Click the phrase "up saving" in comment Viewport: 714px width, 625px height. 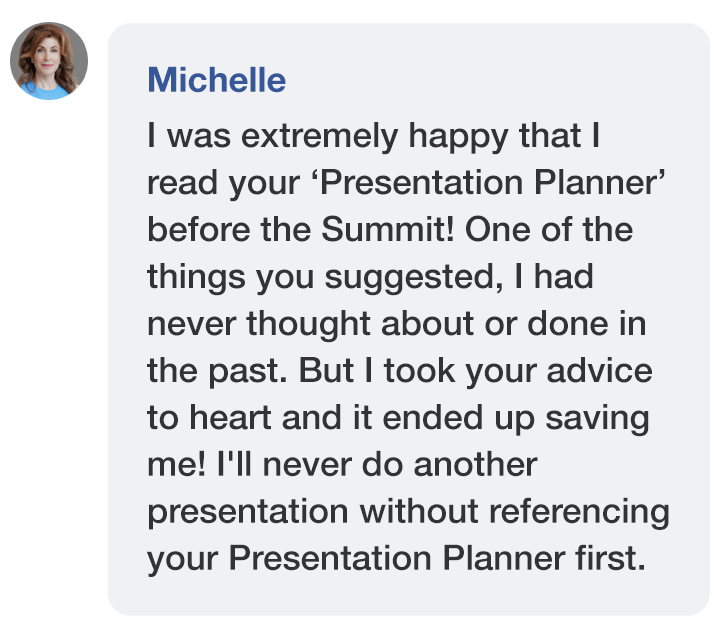pyautogui.click(x=571, y=418)
